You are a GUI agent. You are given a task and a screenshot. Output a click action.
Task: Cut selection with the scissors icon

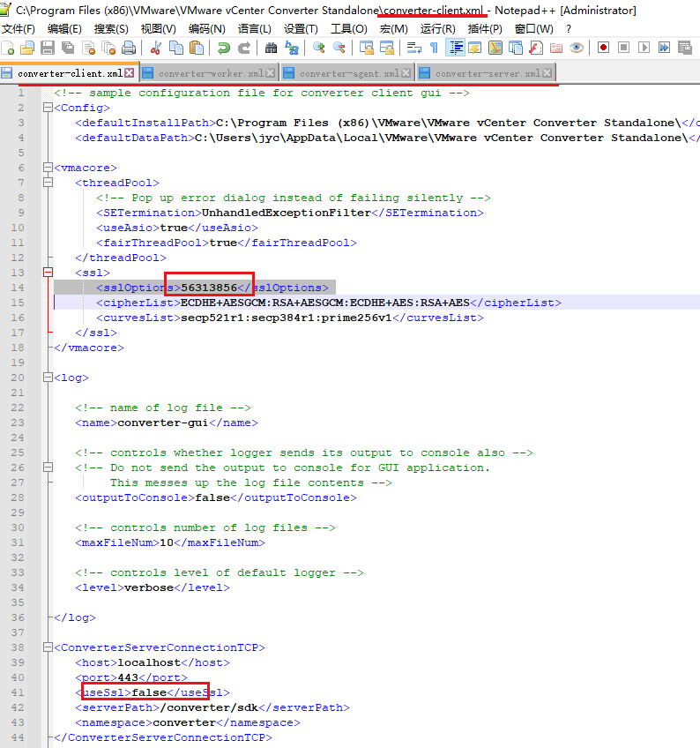coord(155,48)
